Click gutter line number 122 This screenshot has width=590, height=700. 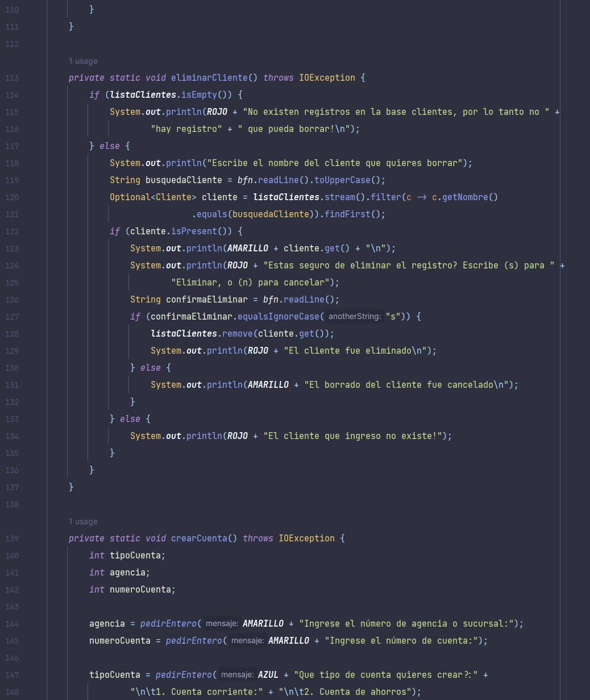coord(12,231)
